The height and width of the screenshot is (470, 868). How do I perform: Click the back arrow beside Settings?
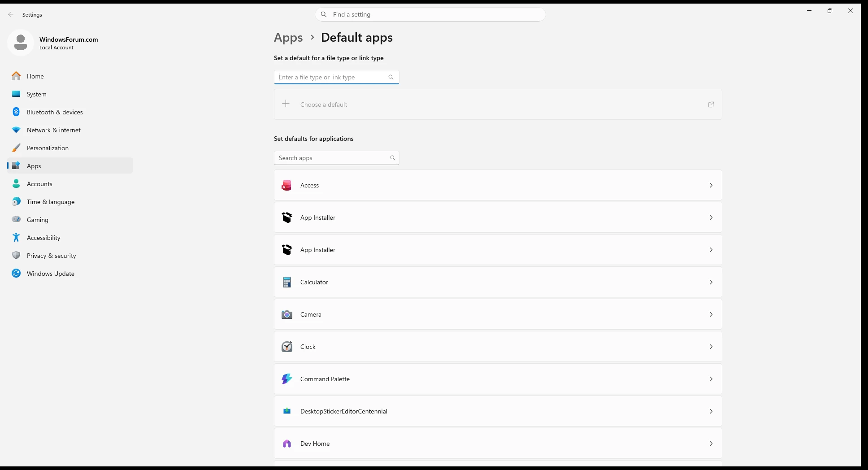[x=11, y=14]
